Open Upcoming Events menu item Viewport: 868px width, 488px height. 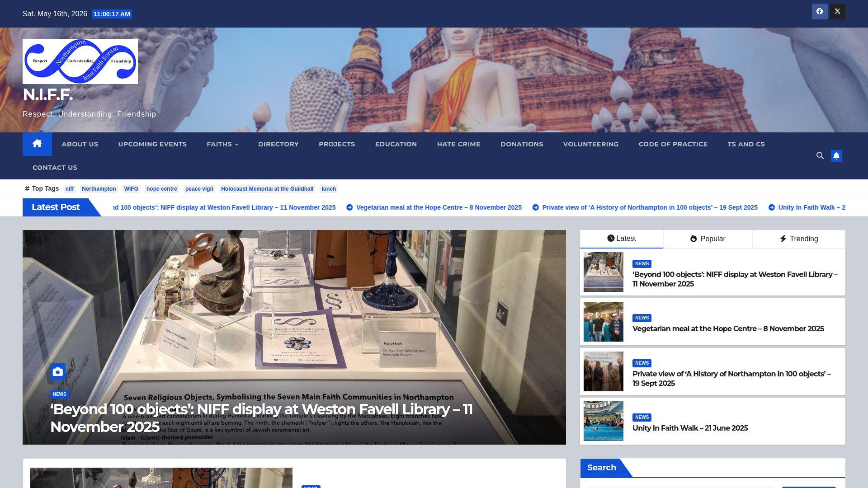click(x=152, y=144)
